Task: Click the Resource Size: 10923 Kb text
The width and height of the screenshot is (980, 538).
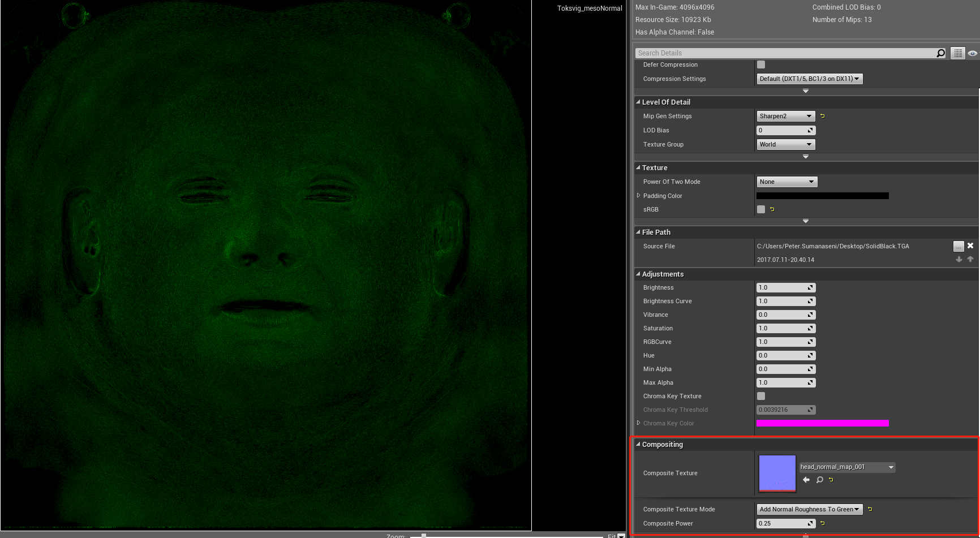Action: click(673, 20)
